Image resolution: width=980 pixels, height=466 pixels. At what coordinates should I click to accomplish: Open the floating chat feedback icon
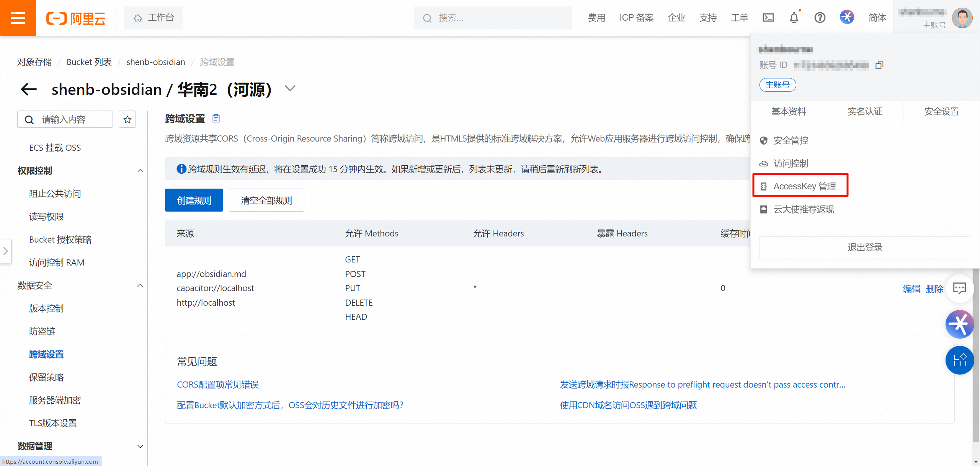[959, 288]
